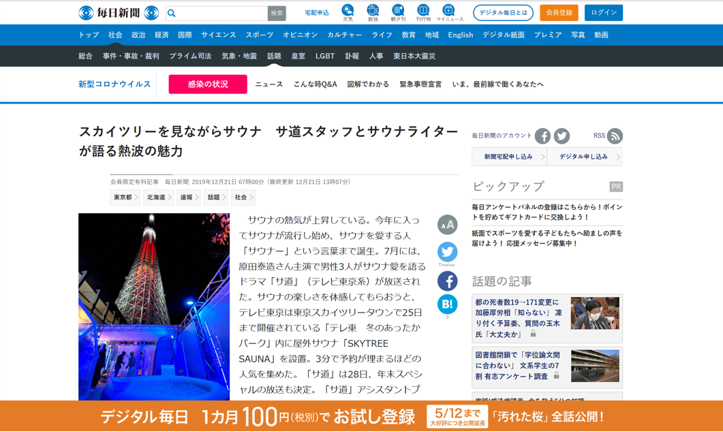The image size is (723, 432).
Task: Select the 気象・地震 submenu tab
Action: coord(239,56)
